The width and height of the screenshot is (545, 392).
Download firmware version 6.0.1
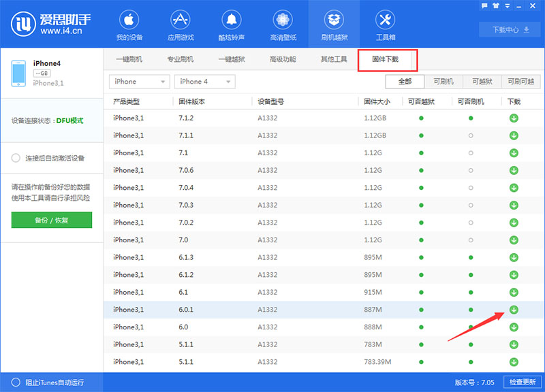[514, 310]
